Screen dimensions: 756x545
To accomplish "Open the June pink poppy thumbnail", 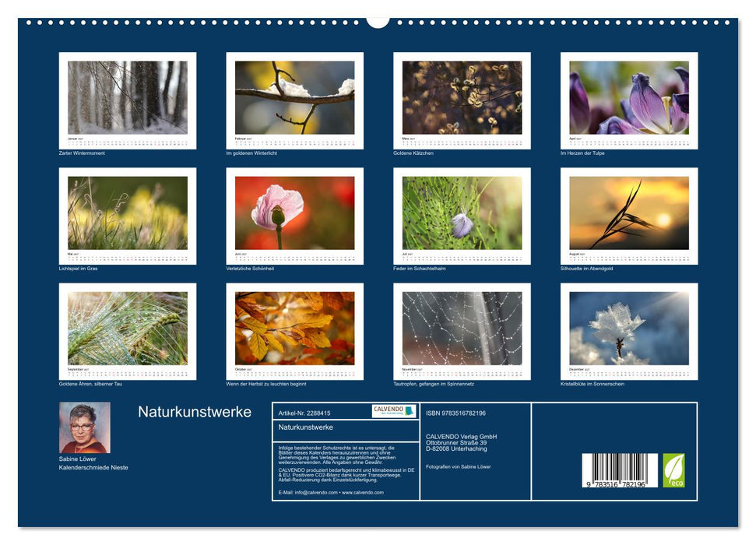I will pos(294,216).
